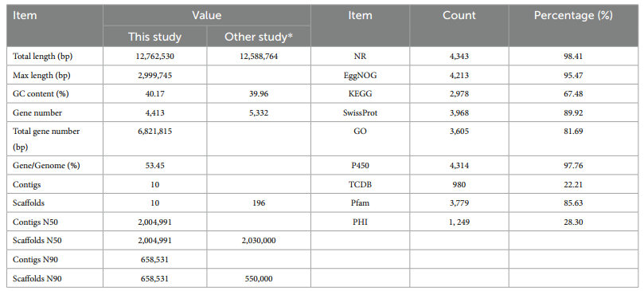Viewport: 644px width, 291px height.
Task: Select the total length value 12,762,530
Action: [155, 57]
